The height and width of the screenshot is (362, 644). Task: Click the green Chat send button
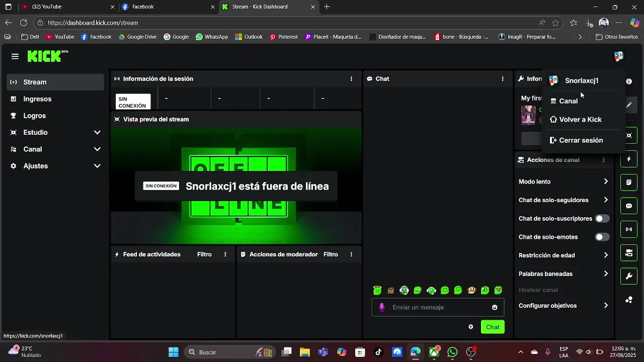[493, 327]
